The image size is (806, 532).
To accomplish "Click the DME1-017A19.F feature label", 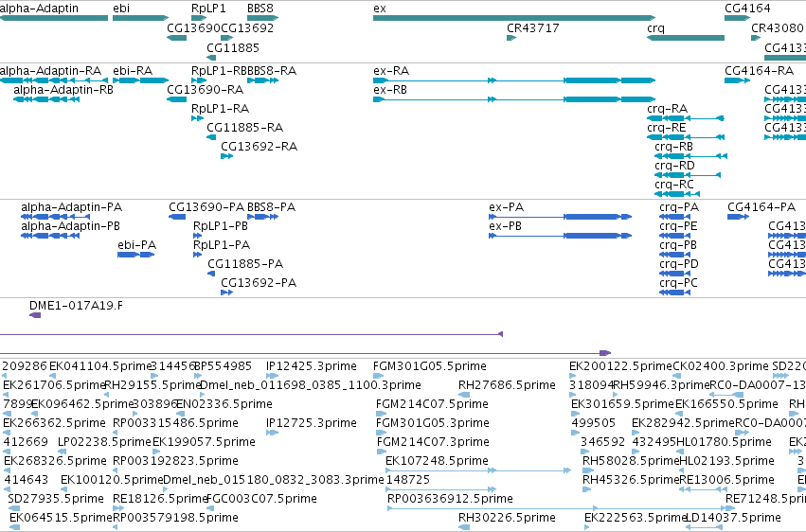I will pos(76,306).
